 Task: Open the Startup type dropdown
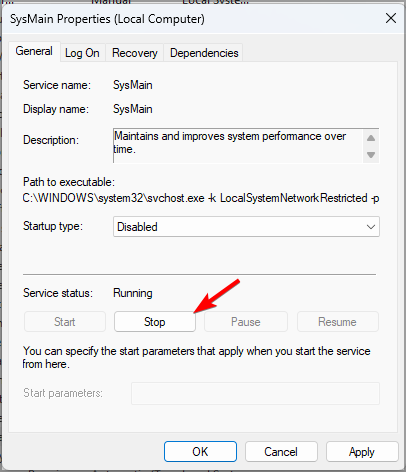(x=246, y=227)
